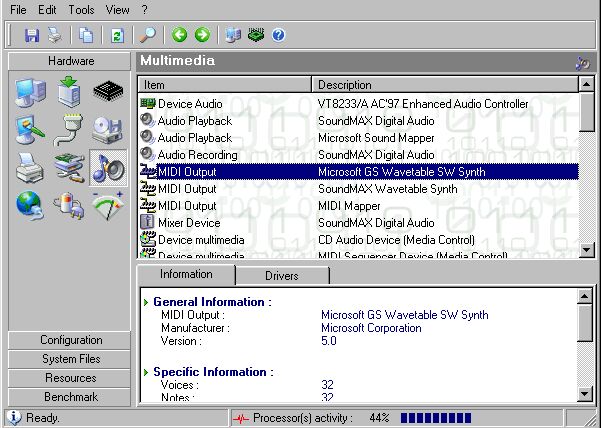Select Device multimedia CD Audio Device row

coord(358,240)
